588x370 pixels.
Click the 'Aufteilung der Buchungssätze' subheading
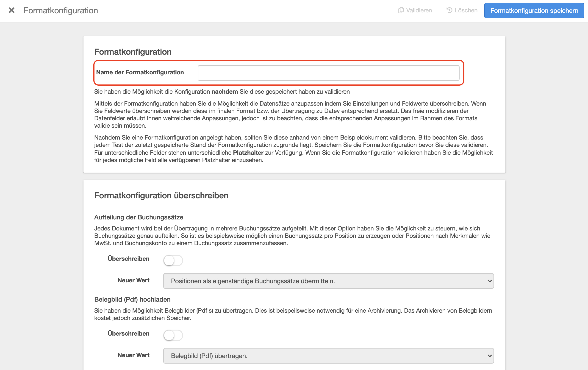[x=139, y=217]
